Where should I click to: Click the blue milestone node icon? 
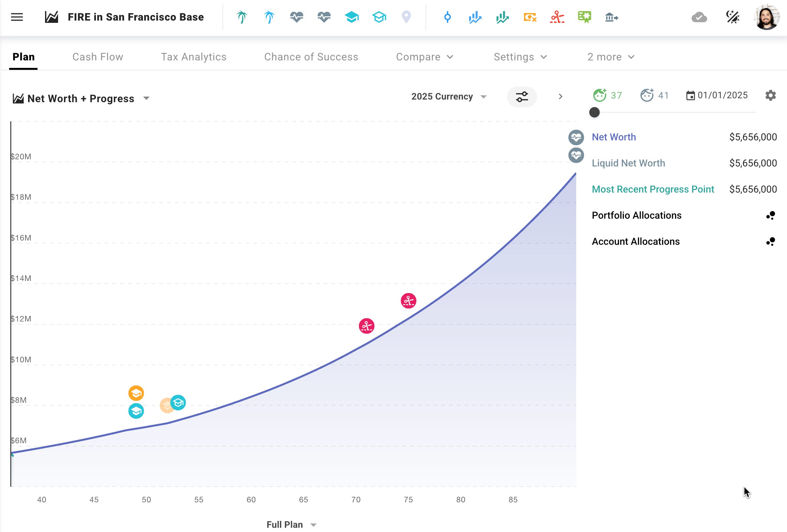[447, 17]
